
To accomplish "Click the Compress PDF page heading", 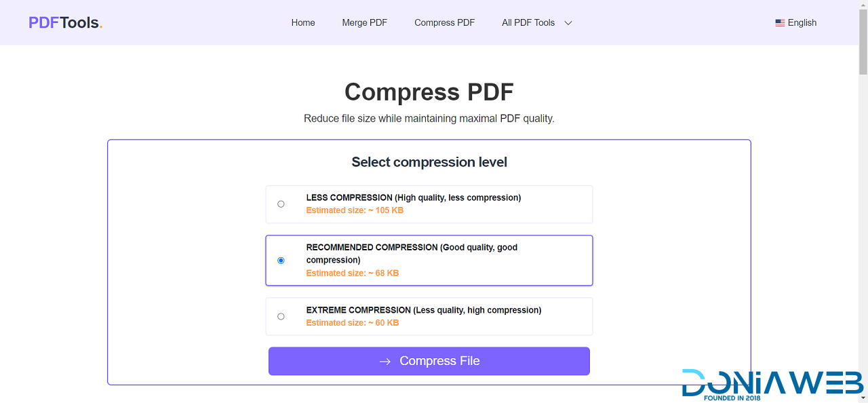I will click(429, 92).
